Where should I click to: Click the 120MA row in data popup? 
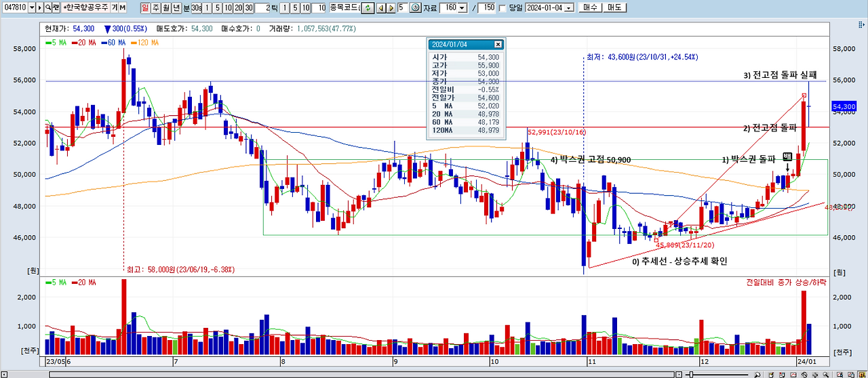coord(465,130)
